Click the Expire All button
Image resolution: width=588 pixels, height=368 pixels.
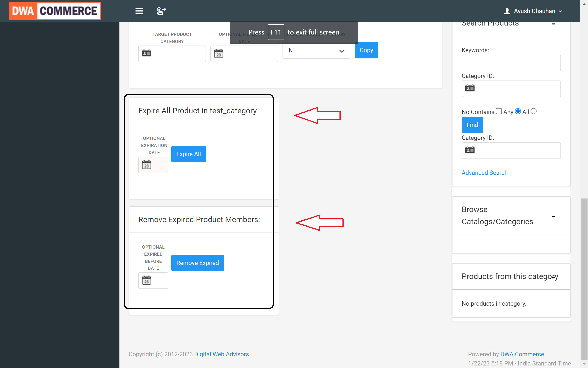tap(189, 154)
